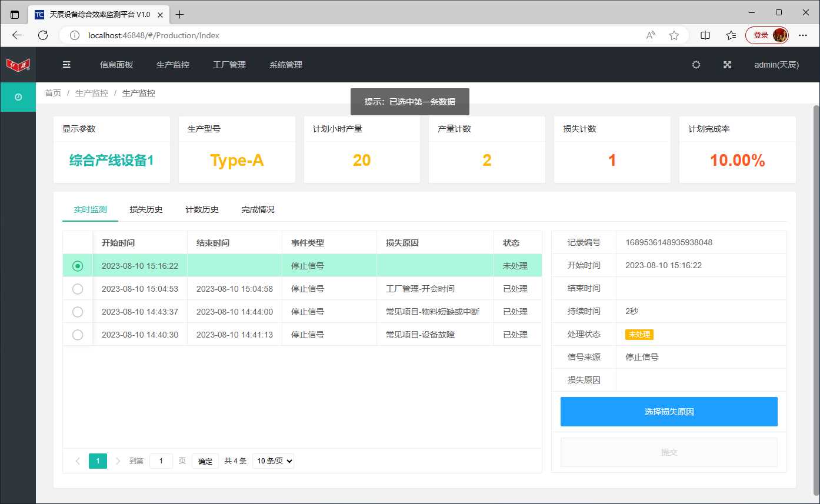
Task: Click end time 2023-08-10 15:04:58 cell
Action: click(x=235, y=289)
